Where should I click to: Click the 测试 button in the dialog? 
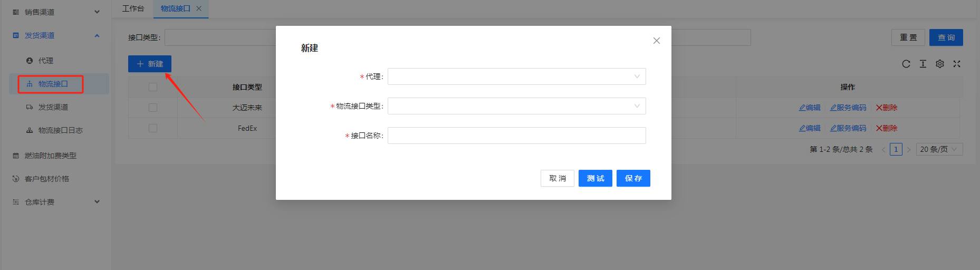click(x=595, y=178)
